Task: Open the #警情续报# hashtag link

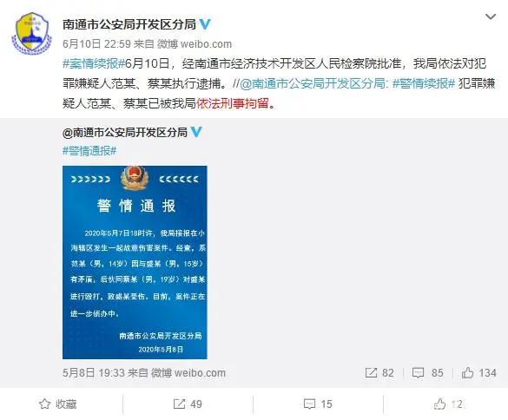Action: 424,83
